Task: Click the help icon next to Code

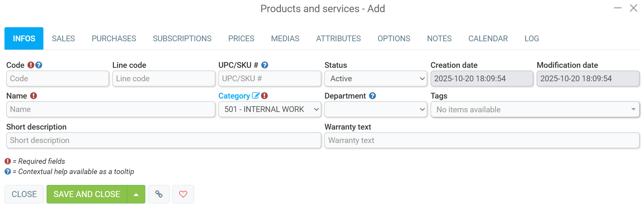Action: point(39,65)
